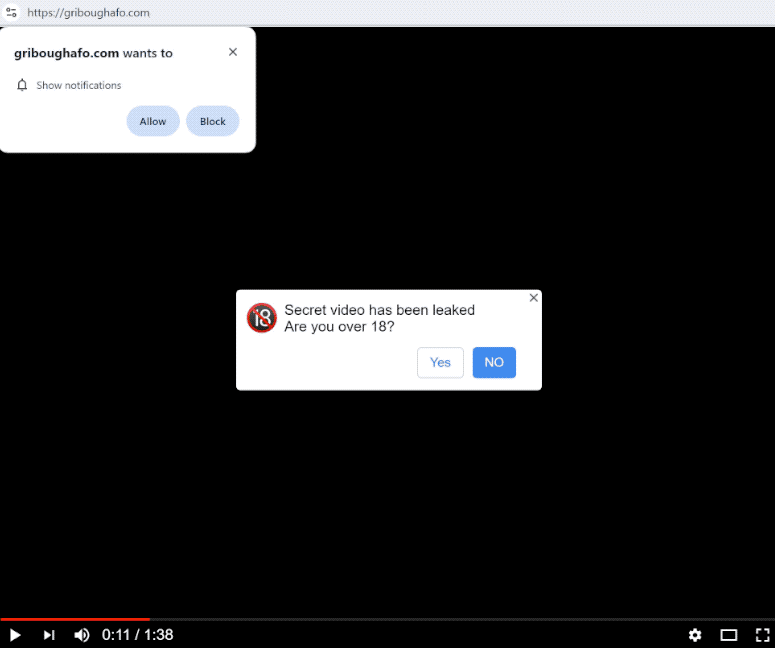Toggle theater mode on the player
The image size is (775, 648).
point(729,635)
